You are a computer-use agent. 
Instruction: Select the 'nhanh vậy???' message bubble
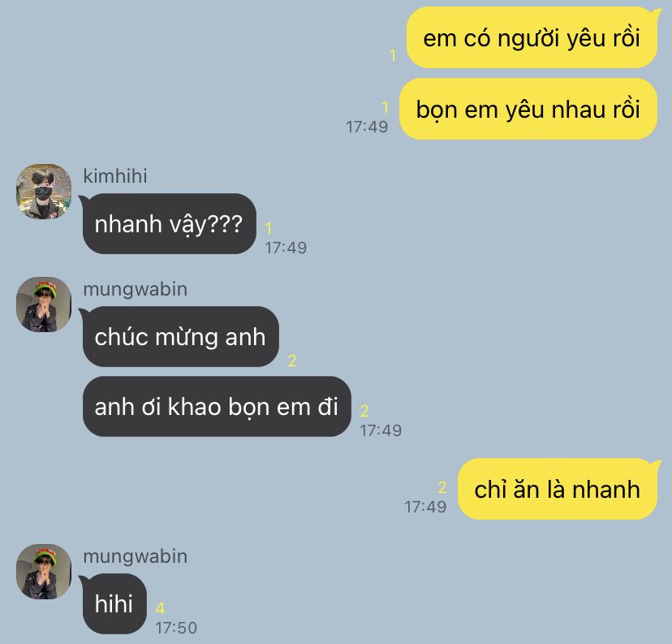[x=170, y=224]
